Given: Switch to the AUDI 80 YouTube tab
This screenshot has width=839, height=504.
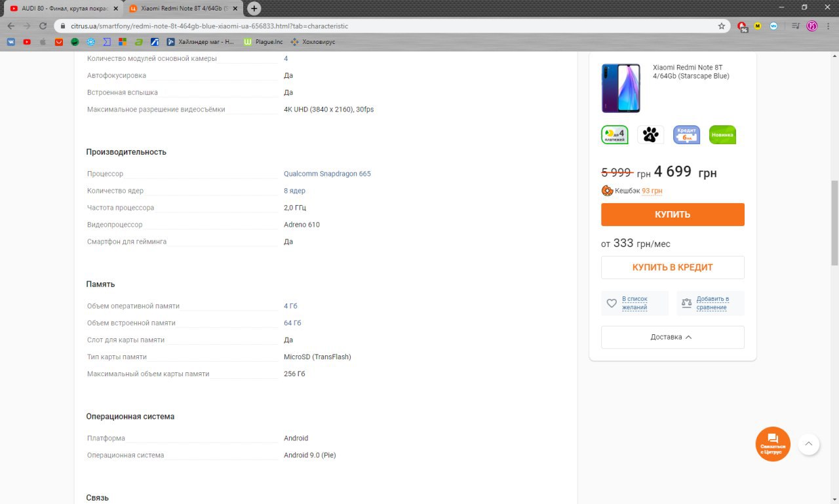Looking at the screenshot, I should click(64, 9).
